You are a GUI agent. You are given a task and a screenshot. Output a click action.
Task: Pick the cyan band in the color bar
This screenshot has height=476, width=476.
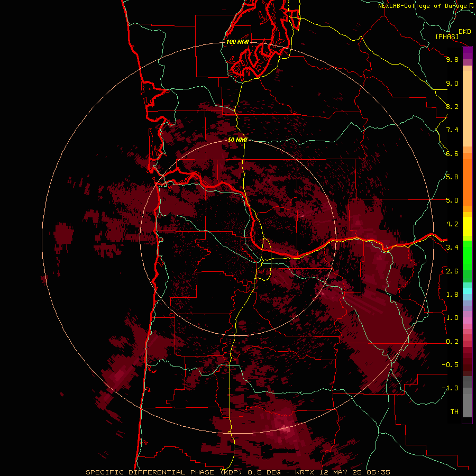[x=467, y=291]
